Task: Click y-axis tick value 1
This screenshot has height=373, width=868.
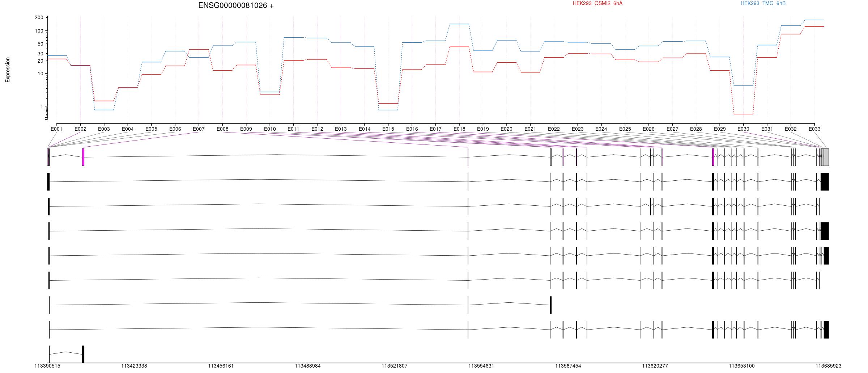Action: click(42, 106)
